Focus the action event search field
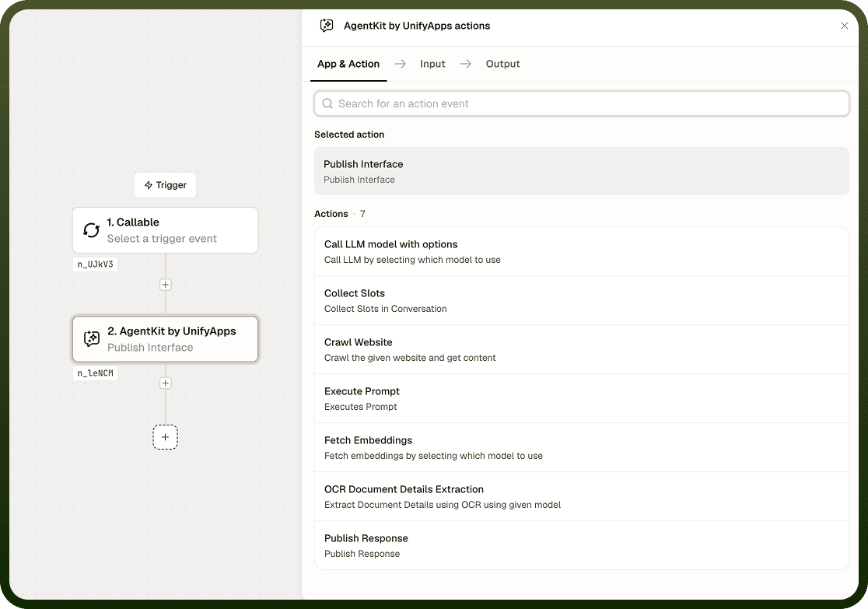This screenshot has width=868, height=609. click(x=582, y=103)
